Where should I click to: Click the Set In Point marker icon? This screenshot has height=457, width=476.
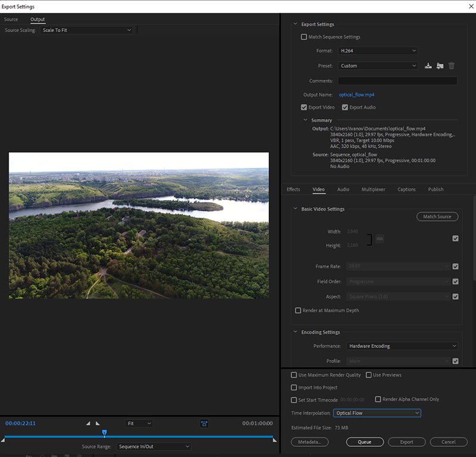(88, 423)
